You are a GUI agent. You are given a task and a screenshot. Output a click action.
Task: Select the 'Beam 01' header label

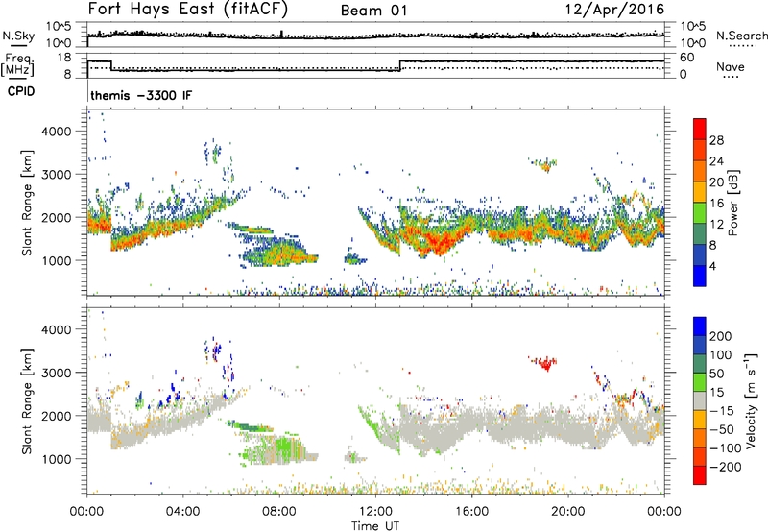[373, 11]
